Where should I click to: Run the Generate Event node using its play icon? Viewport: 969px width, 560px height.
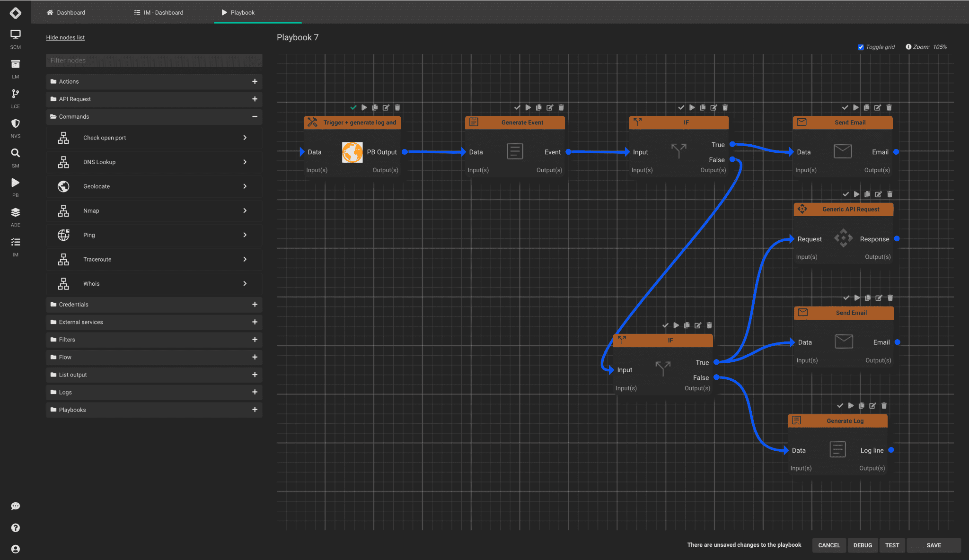pos(528,107)
